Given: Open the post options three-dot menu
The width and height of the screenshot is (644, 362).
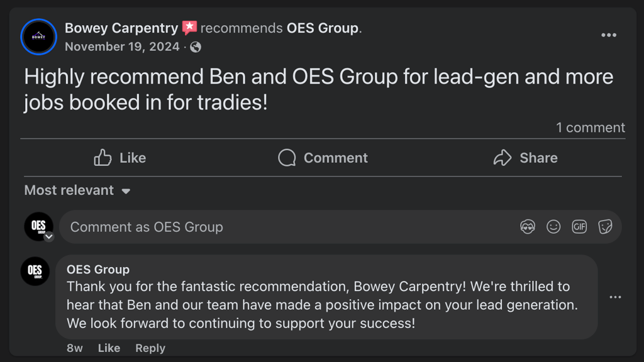Looking at the screenshot, I should pyautogui.click(x=608, y=35).
